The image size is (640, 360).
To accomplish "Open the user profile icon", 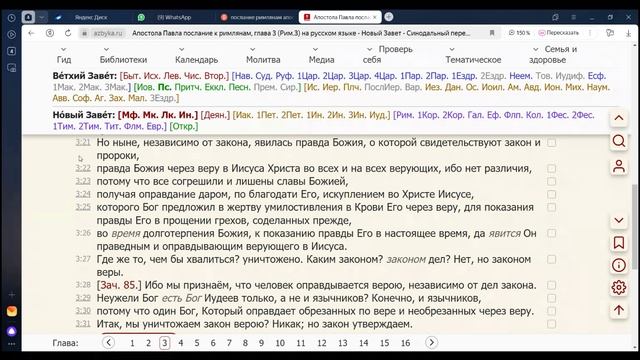I will click(619, 166).
